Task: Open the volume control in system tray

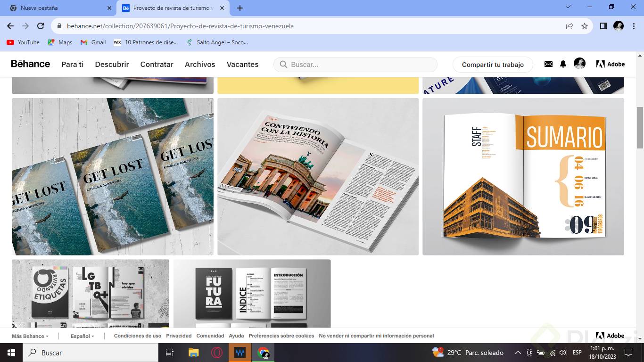Action: pyautogui.click(x=562, y=353)
